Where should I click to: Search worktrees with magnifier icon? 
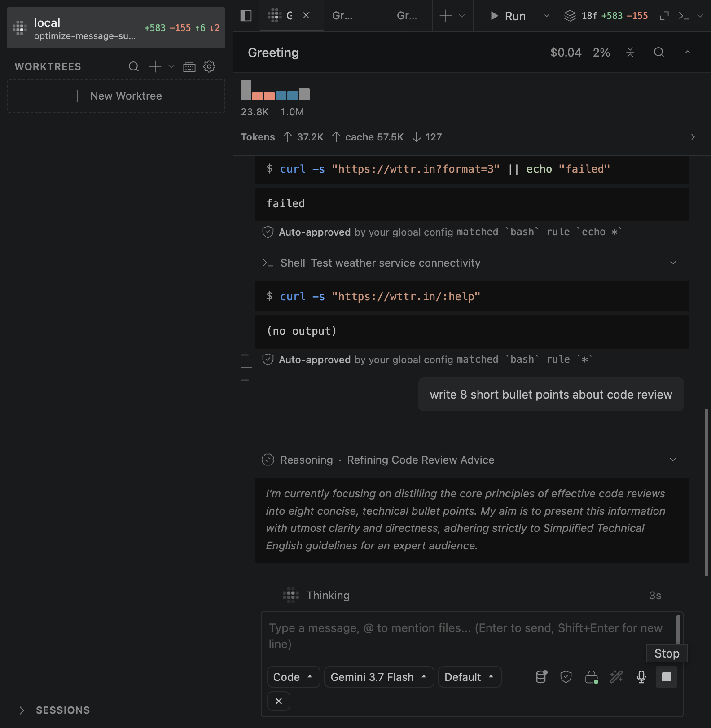pos(134,66)
